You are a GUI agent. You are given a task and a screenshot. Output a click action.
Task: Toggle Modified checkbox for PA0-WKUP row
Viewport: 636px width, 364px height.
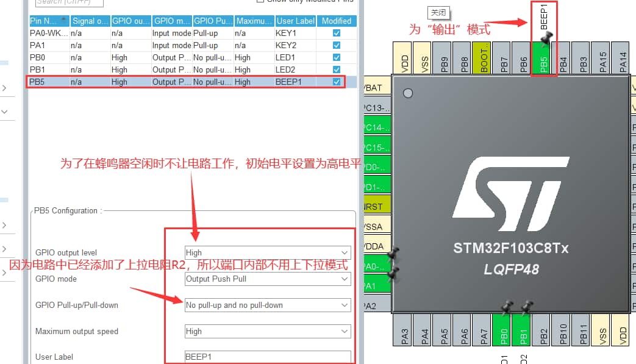coord(337,33)
